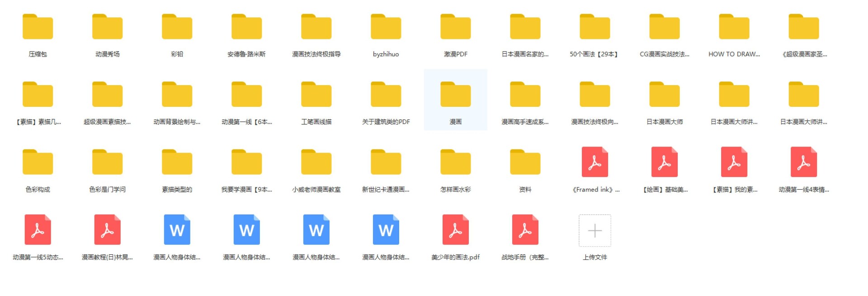Open the 色彩构成 folder
Image resolution: width=868 pixels, height=296 pixels.
tap(38, 162)
